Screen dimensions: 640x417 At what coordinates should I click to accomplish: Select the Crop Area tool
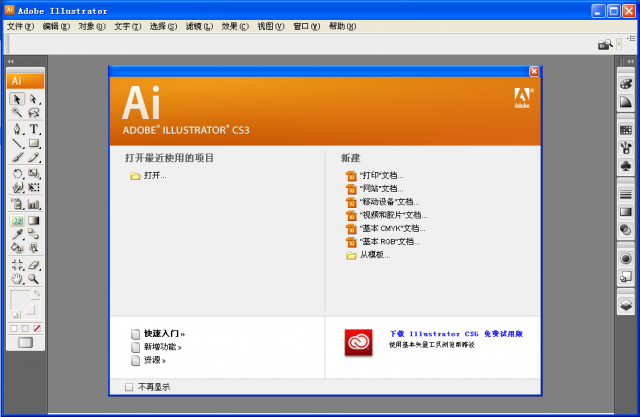pyautogui.click(x=17, y=265)
